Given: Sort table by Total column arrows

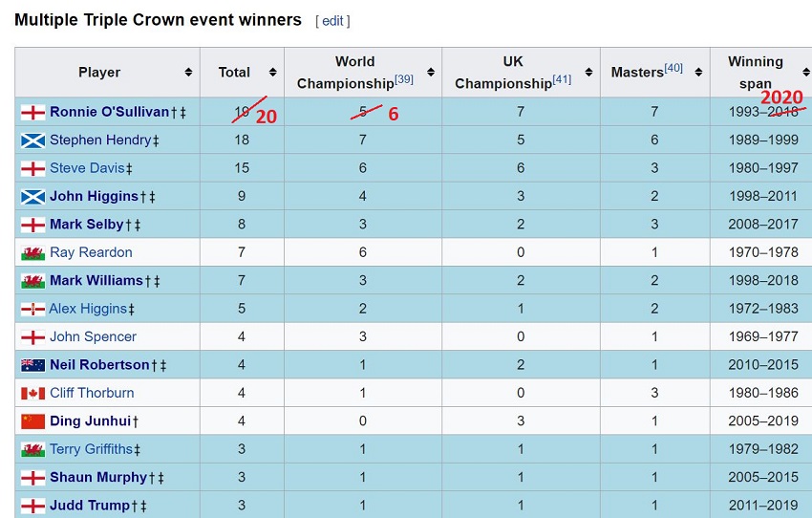Looking at the screenshot, I should (272, 73).
